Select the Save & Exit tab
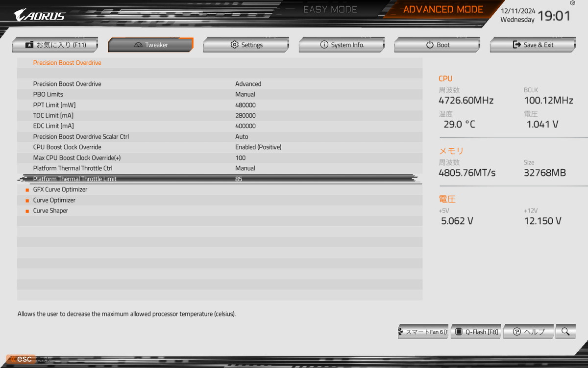 pos(533,45)
